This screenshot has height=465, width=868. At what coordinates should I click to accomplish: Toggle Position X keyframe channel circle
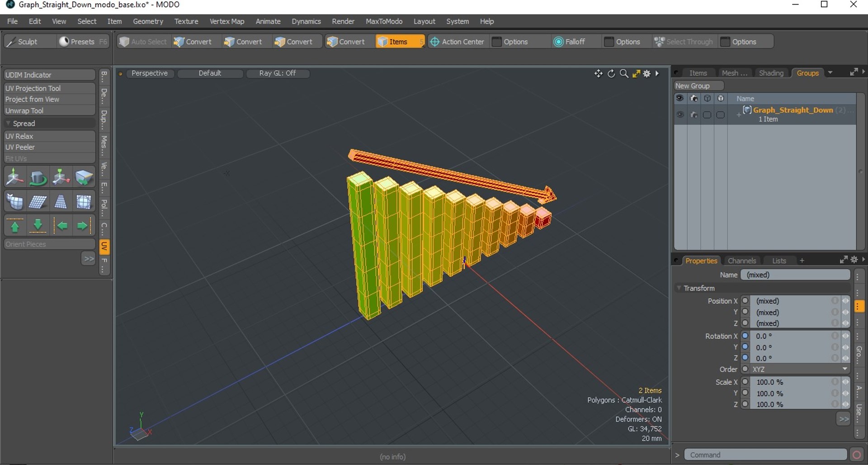[745, 300]
